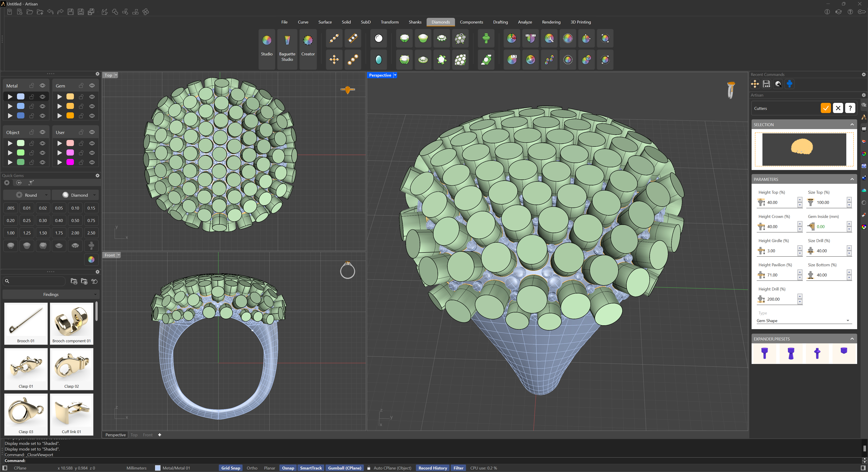Switch to the Shanks tab

point(415,22)
